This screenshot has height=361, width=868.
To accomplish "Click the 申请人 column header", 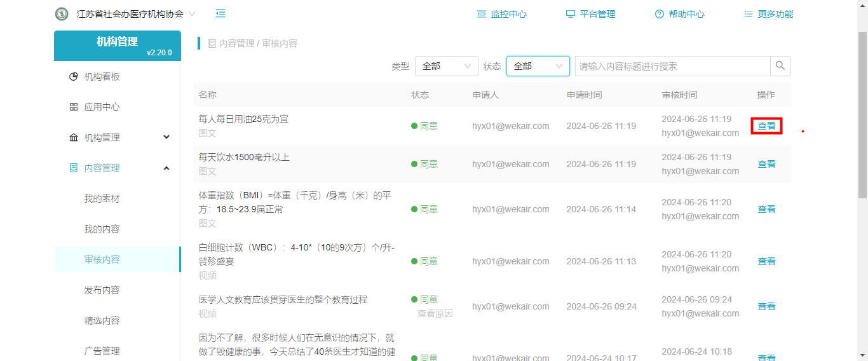I will click(485, 95).
